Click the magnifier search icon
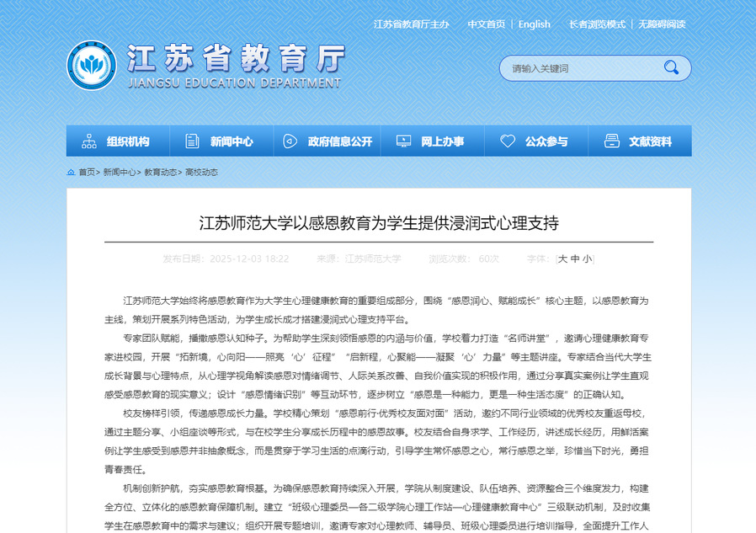 [671, 68]
